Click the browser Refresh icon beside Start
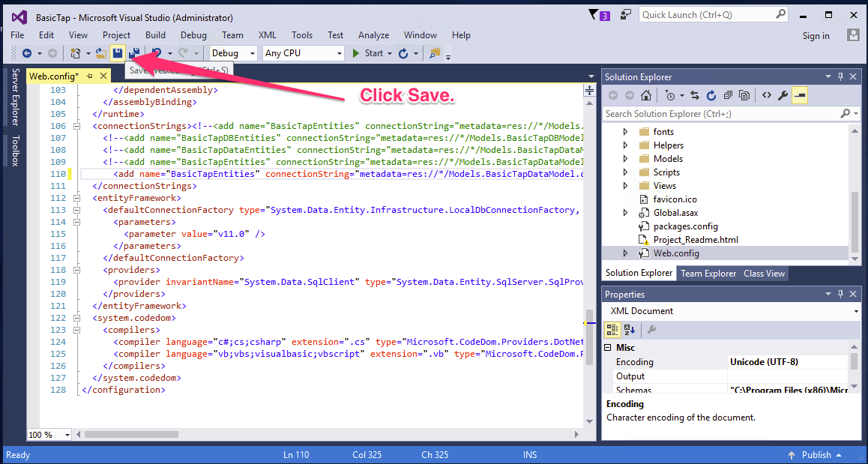The width and height of the screenshot is (868, 464). pos(403,53)
